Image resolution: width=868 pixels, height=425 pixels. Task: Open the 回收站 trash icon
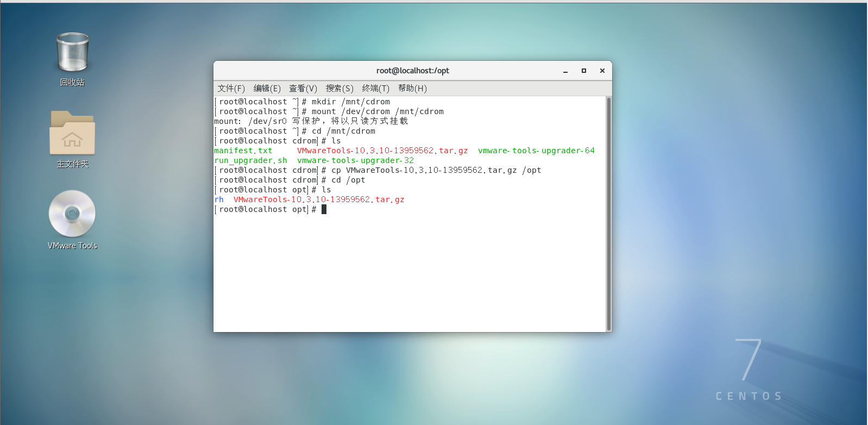click(x=72, y=53)
